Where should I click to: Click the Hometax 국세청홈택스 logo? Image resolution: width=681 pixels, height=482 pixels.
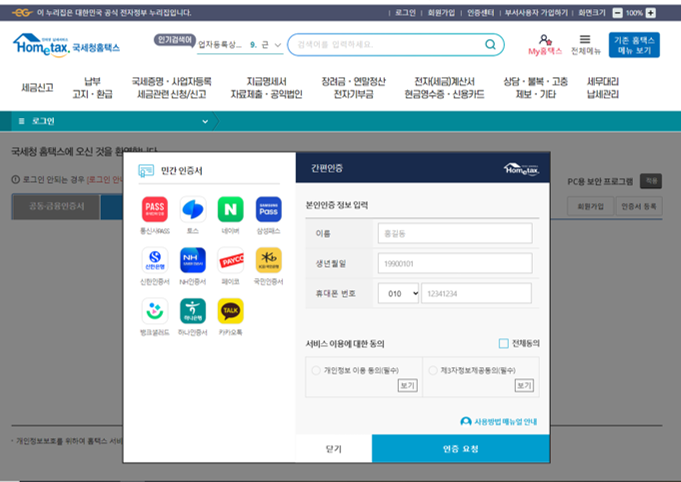click(x=66, y=45)
